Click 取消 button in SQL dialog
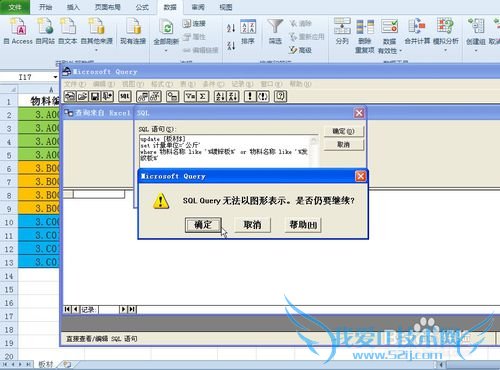The image size is (500, 370). (344, 145)
